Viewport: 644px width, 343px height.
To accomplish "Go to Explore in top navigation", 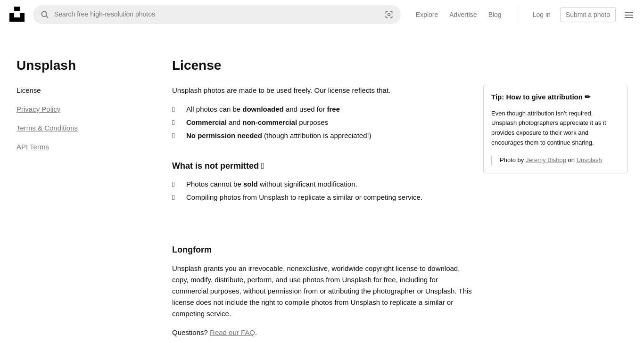I will coord(427,15).
